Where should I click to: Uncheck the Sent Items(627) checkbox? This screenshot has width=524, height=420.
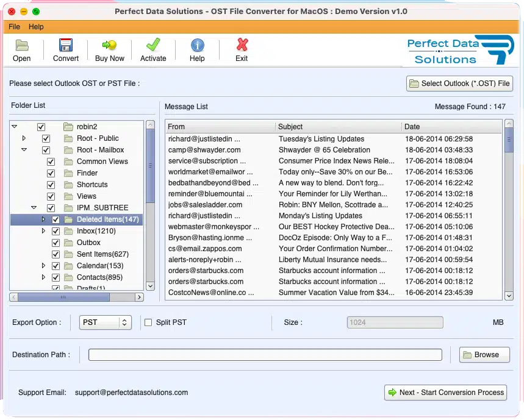(56, 254)
